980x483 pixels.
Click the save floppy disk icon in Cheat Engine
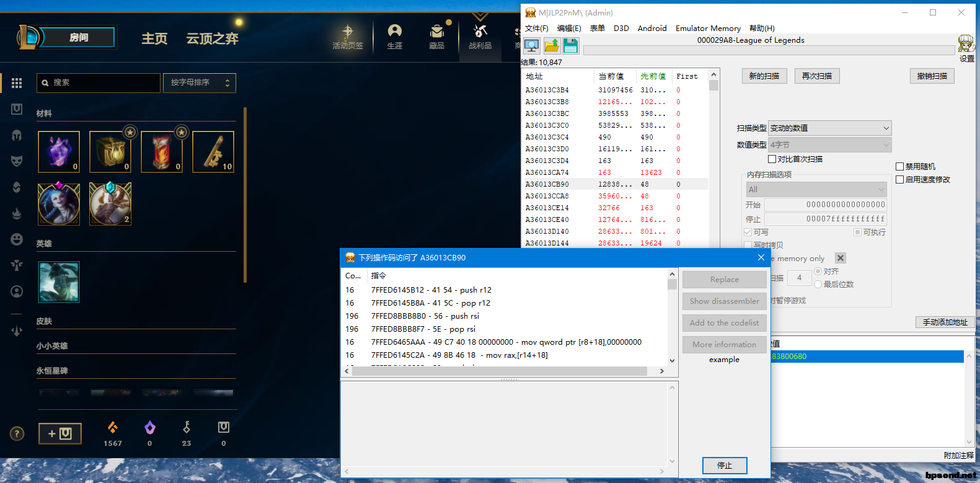click(x=571, y=45)
